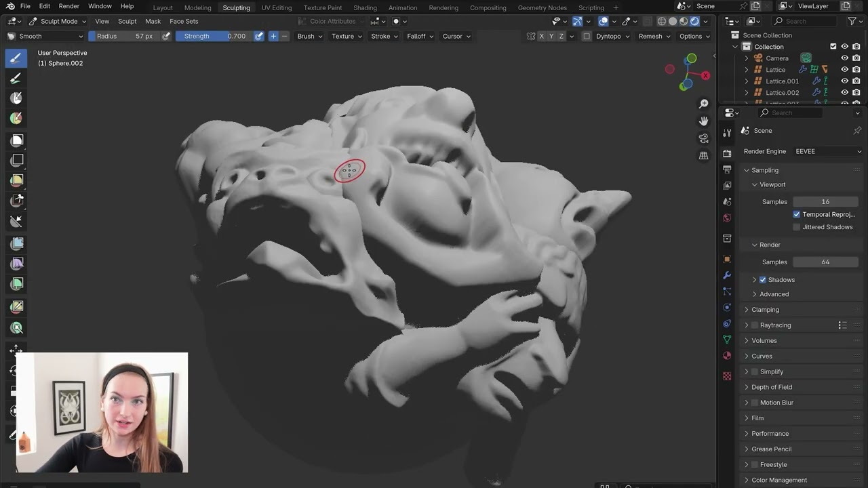This screenshot has width=868, height=488.
Task: Open the View Layer properties tab
Action: pos(727,185)
